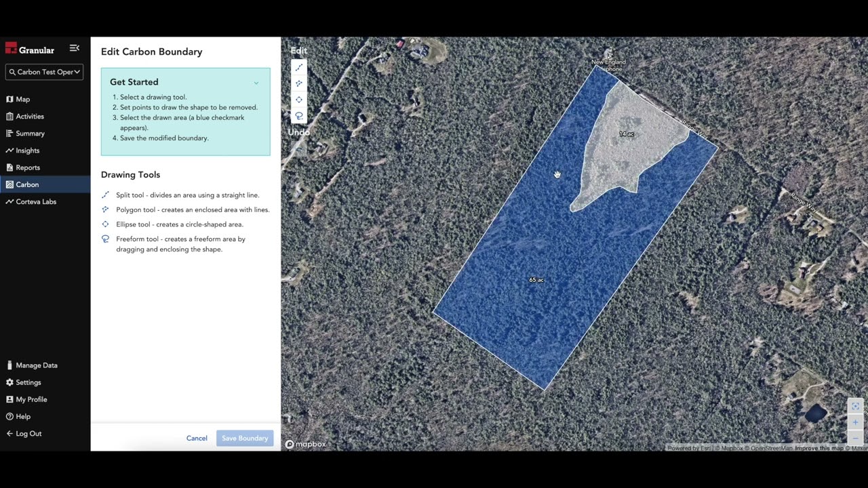Open Settings in the sidebar
Viewport: 868px width, 488px height.
tap(45, 382)
